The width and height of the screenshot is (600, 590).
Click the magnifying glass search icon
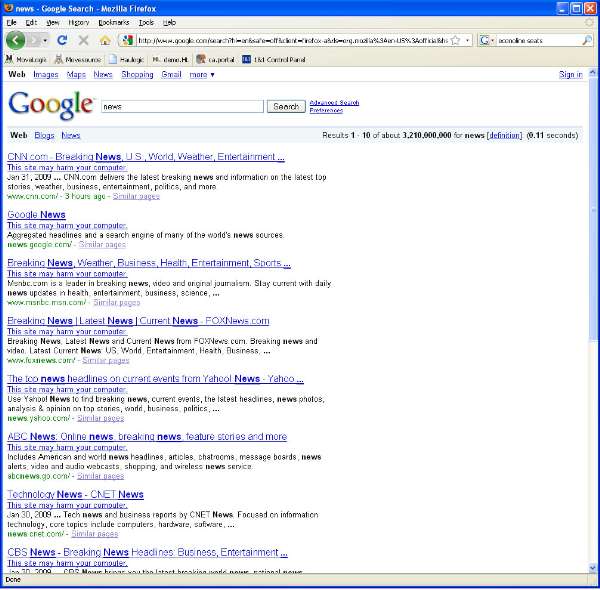click(587, 40)
